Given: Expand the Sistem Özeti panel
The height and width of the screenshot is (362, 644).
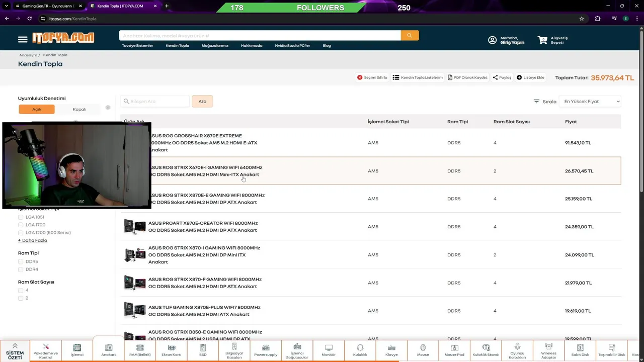Looking at the screenshot, I should click(x=15, y=351).
